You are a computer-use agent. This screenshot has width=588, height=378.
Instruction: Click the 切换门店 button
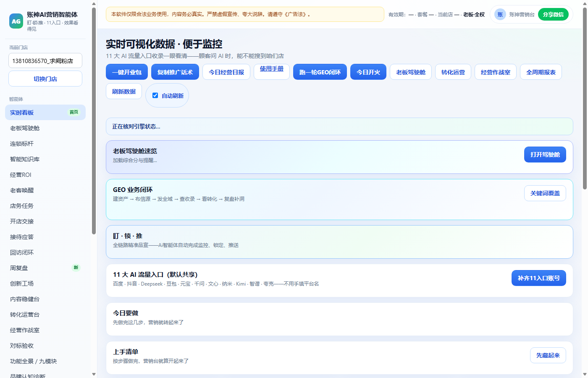[x=45, y=79]
